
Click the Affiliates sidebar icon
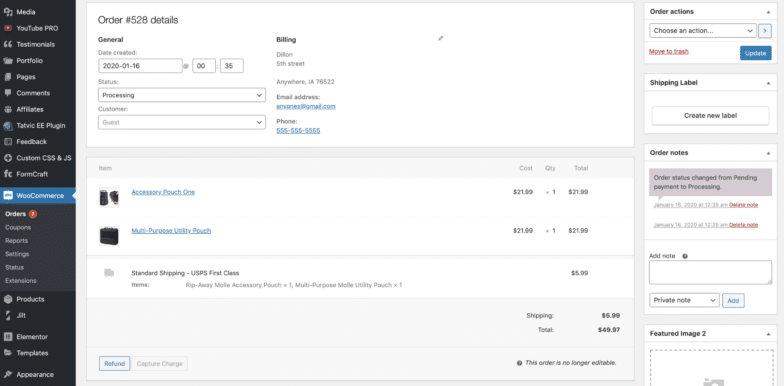click(8, 110)
